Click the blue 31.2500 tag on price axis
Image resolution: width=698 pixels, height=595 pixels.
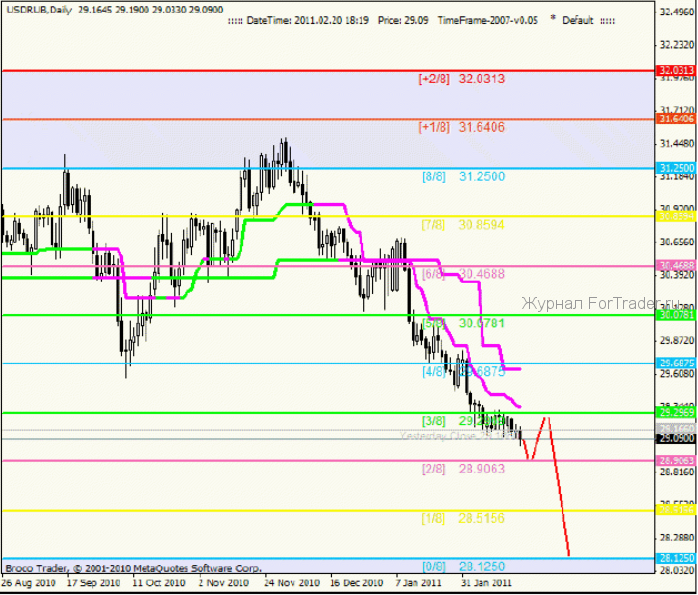(x=676, y=168)
